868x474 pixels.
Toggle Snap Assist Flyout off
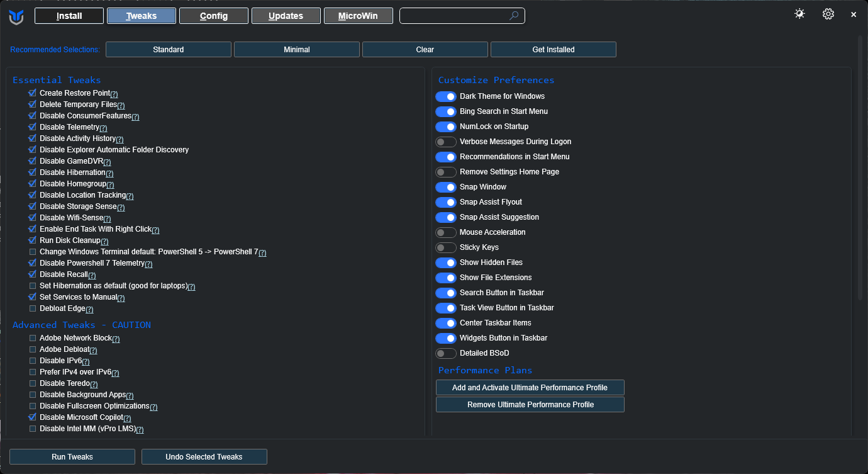coord(446,202)
